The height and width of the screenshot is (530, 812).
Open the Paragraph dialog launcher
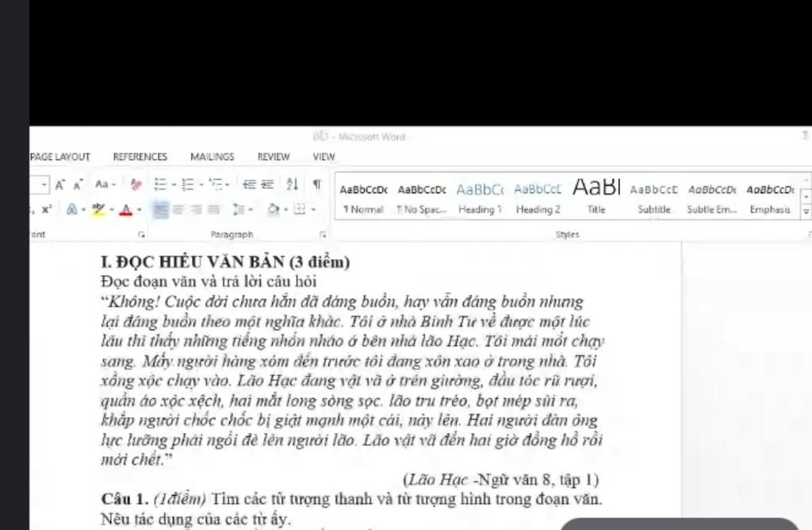pos(324,235)
